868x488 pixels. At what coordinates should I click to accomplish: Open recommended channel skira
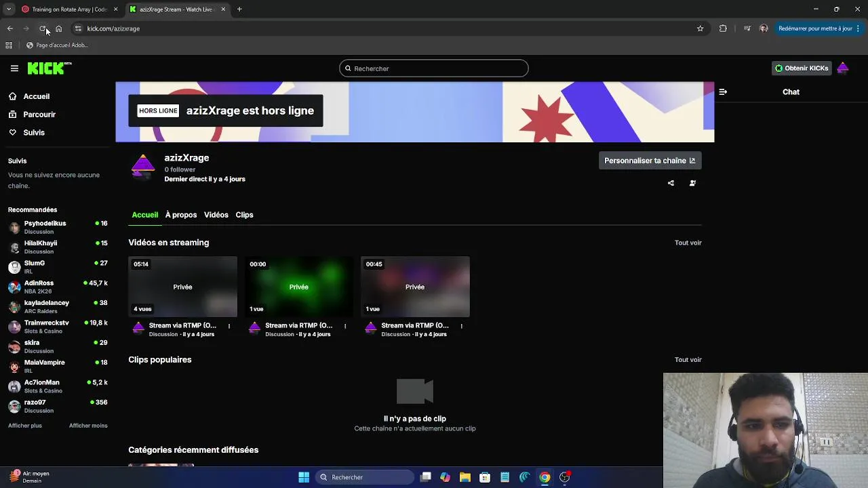pos(58,346)
